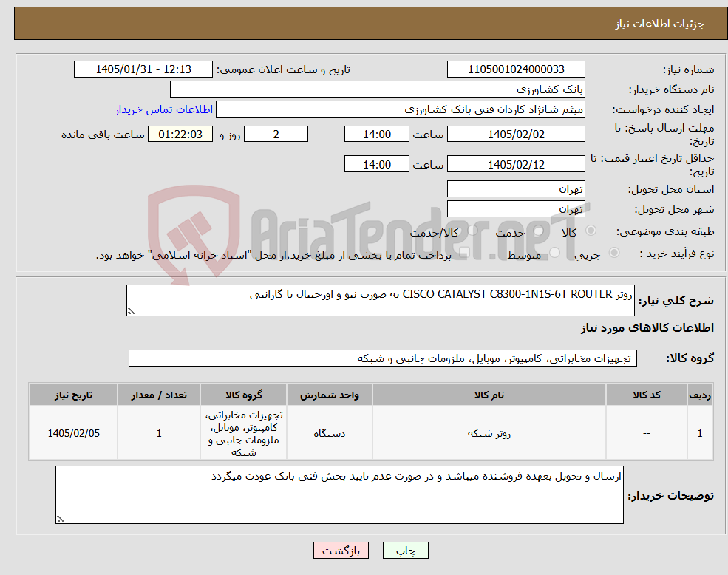
Task: Click the گروه کالا column header
Action: click(243, 395)
